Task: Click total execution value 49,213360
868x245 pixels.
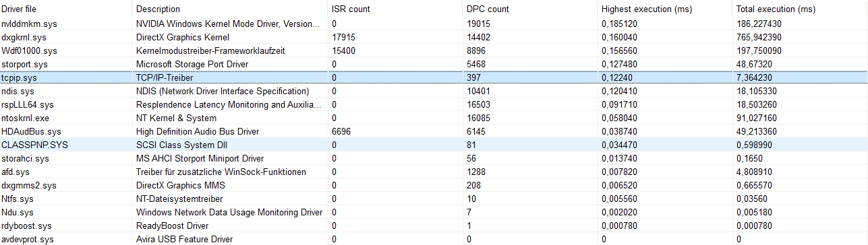Action: pos(757,131)
